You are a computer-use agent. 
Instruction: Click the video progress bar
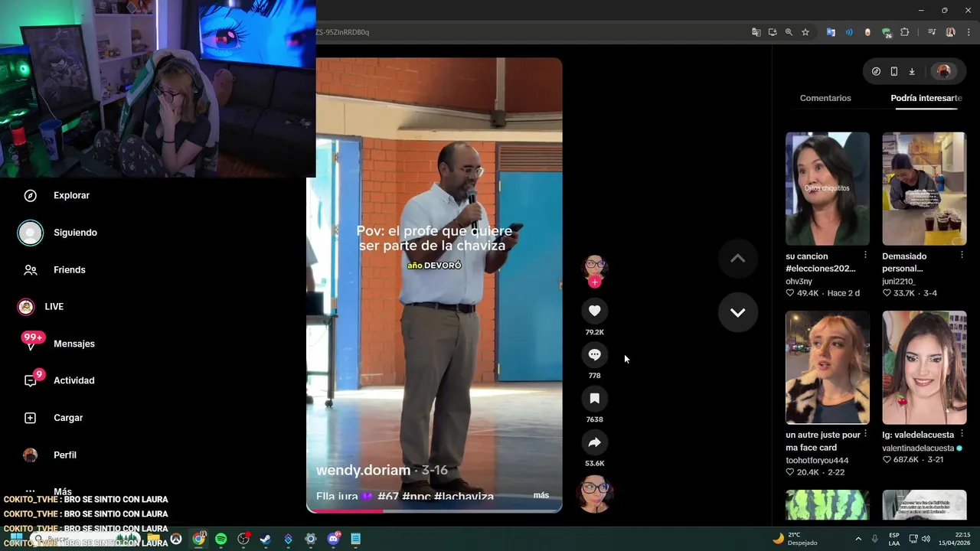click(x=434, y=510)
